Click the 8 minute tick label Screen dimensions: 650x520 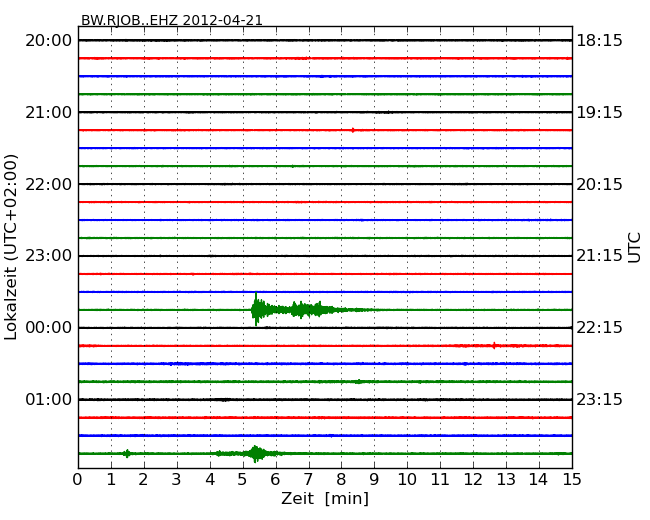coord(341,479)
